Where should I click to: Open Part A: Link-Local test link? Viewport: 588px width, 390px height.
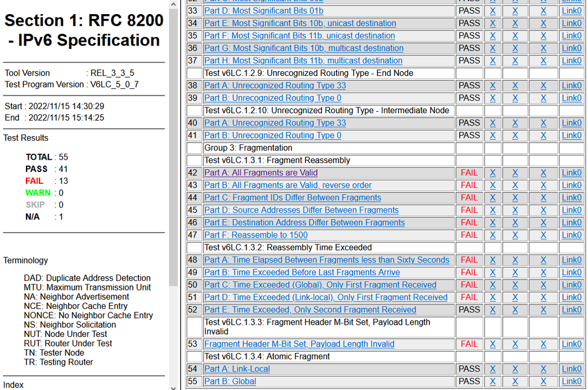click(237, 369)
